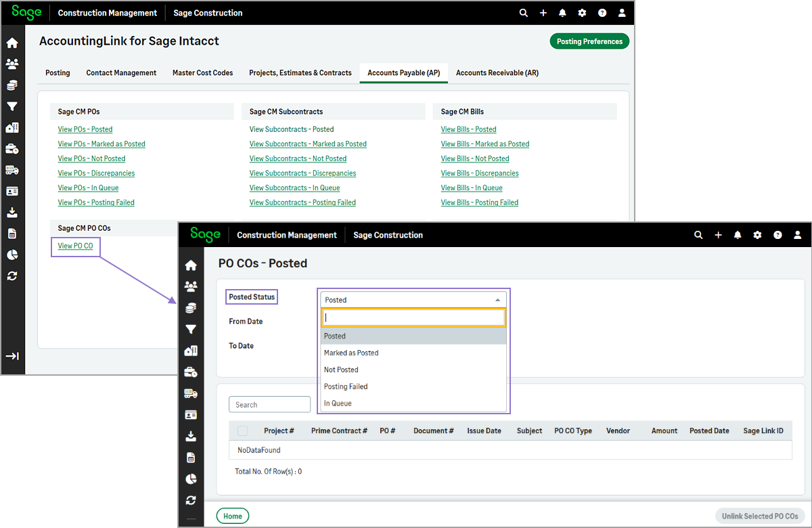Click the plus icon in PO COs window header

[x=718, y=235]
